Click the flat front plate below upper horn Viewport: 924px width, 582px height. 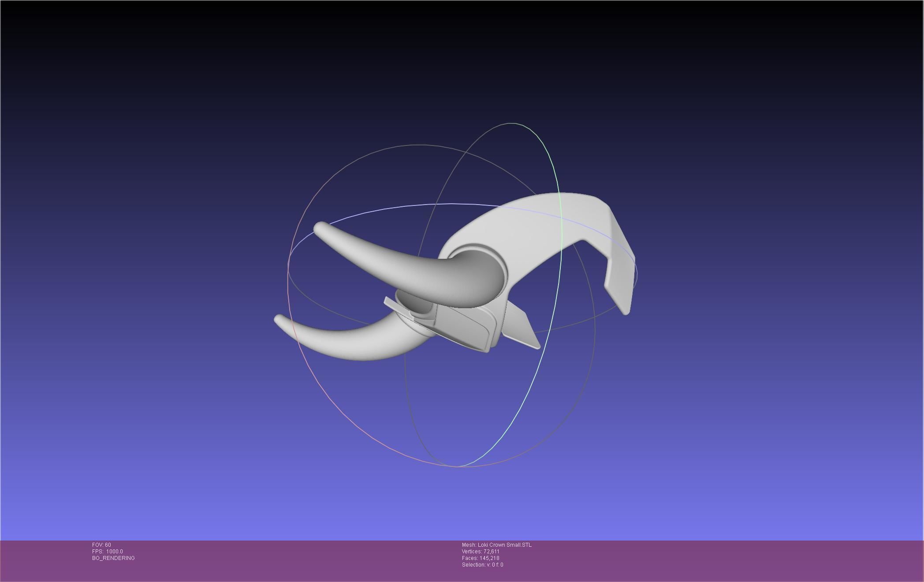click(463, 327)
